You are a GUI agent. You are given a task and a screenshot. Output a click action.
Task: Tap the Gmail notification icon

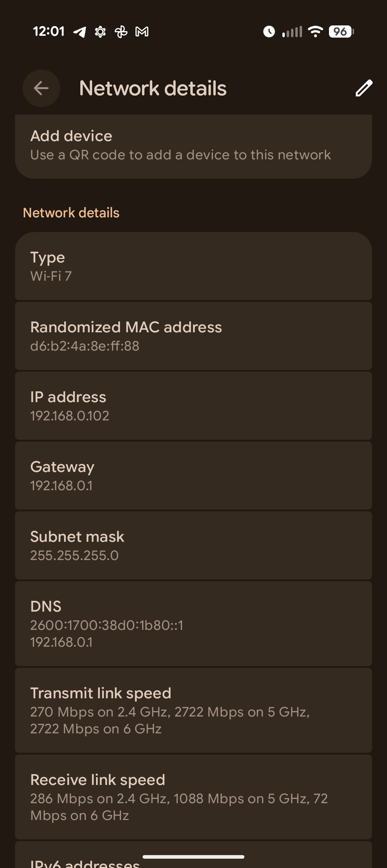[x=142, y=32]
